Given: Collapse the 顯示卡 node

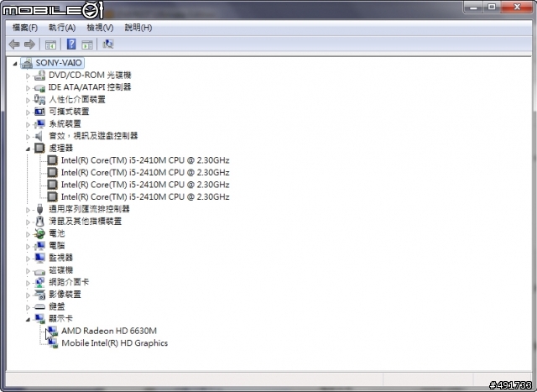Looking at the screenshot, I should (28, 319).
